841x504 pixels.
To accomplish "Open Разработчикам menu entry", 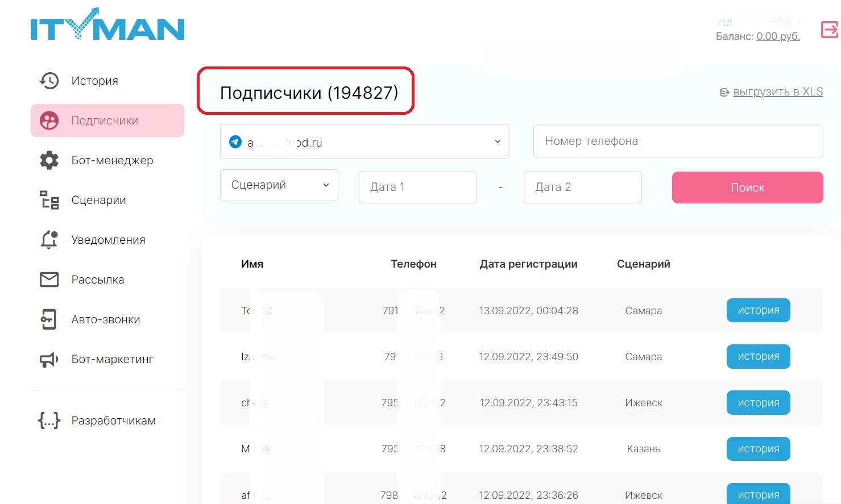I will coord(113,420).
